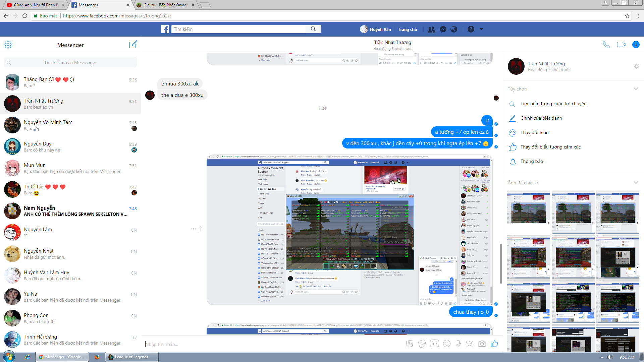The image size is (644, 362).
Task: Start a video call with camera icon
Action: (621, 45)
